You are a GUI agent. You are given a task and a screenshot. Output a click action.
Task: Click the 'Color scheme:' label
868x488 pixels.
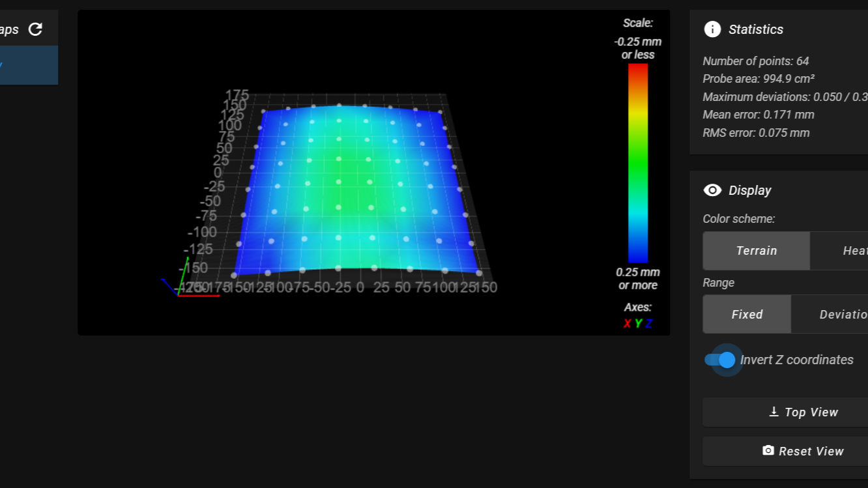pos(739,219)
